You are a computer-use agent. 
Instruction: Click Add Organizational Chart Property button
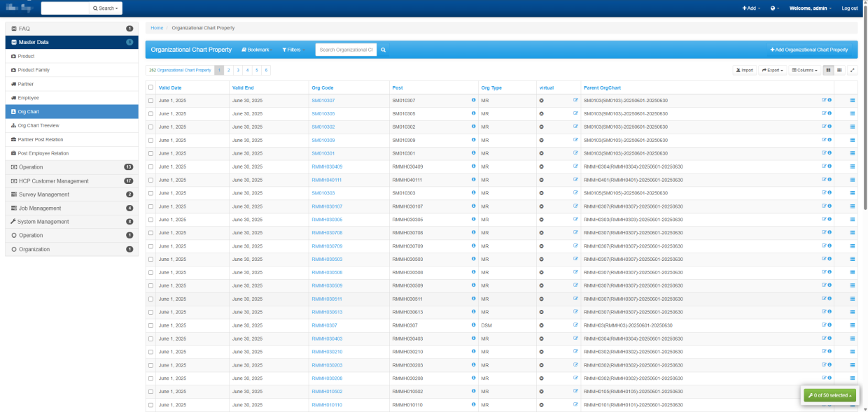pyautogui.click(x=808, y=50)
